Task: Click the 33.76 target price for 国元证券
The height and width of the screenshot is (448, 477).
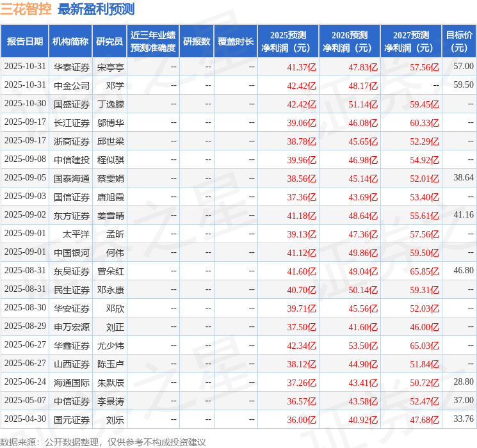Action: coord(463,420)
